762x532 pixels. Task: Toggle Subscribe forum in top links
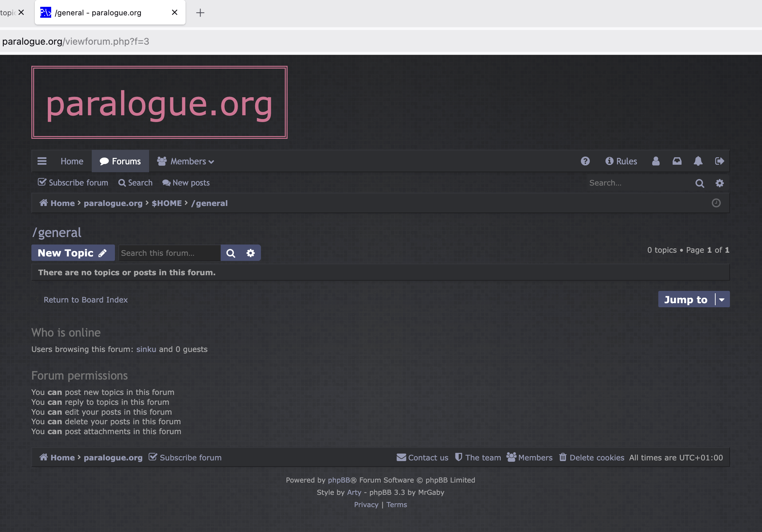click(x=73, y=183)
